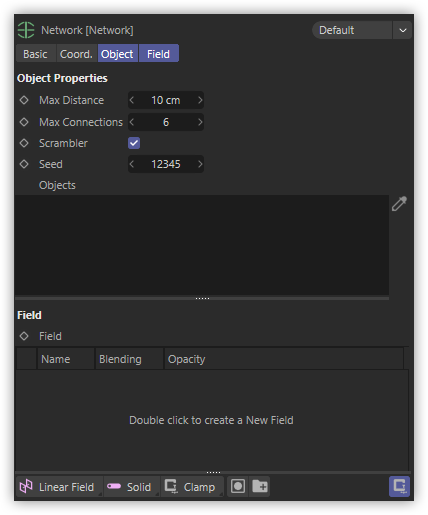Add a Linear Field layer
The width and height of the screenshot is (428, 515).
click(x=59, y=487)
